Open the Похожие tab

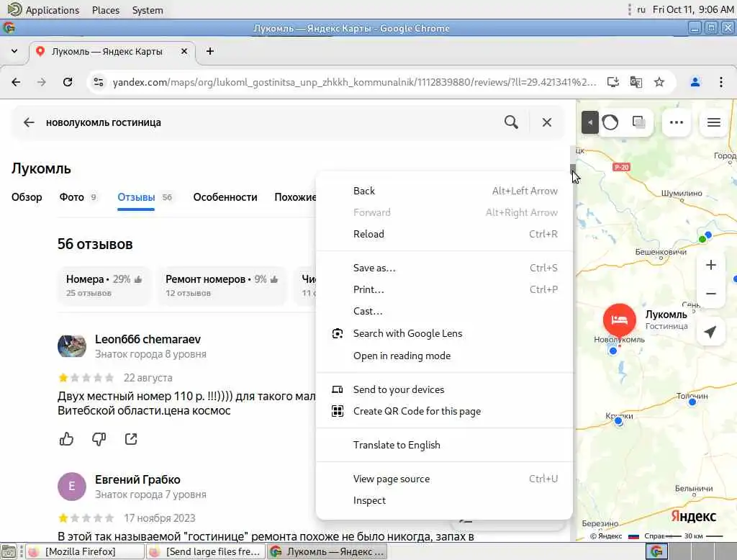[295, 197]
